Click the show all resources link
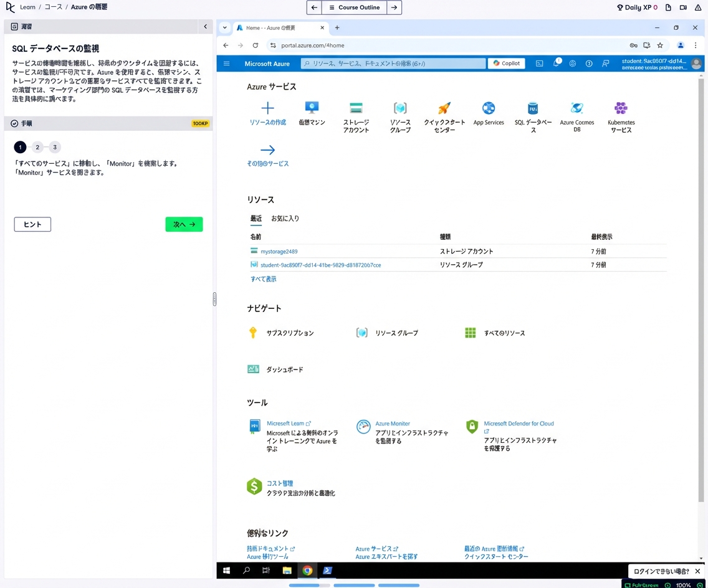 (263, 279)
